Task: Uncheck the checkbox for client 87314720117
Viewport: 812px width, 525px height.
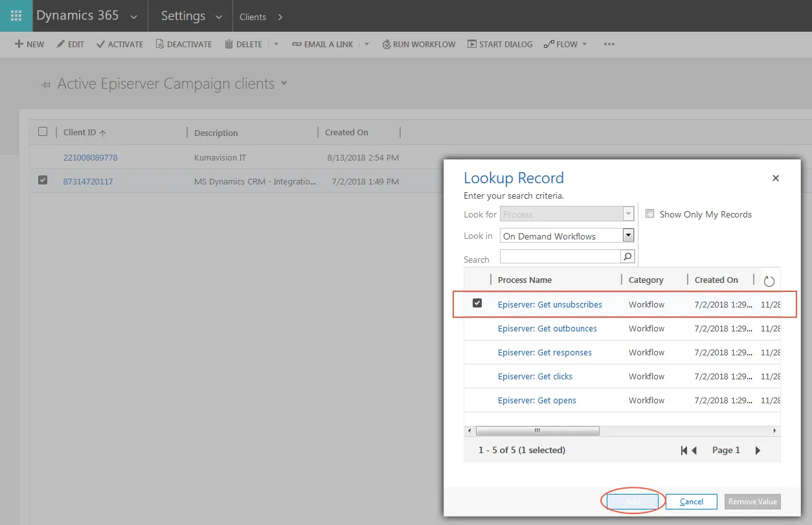Action: tap(43, 181)
